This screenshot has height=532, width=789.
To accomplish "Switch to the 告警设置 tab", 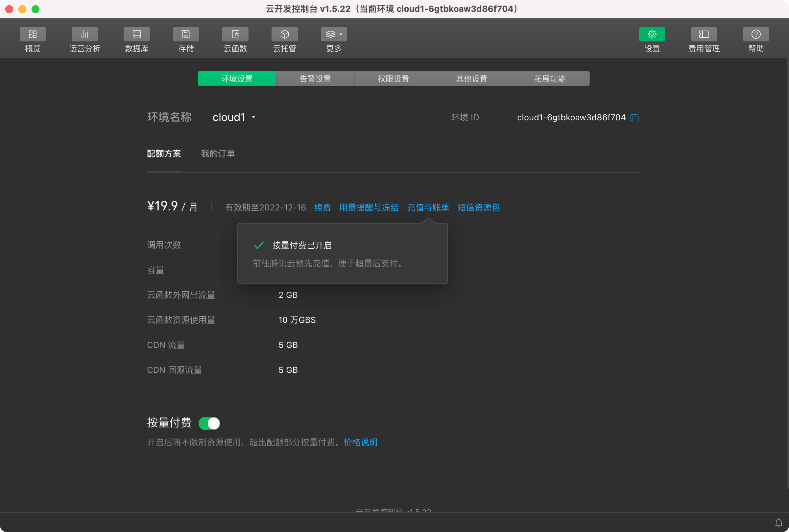I will pyautogui.click(x=315, y=79).
